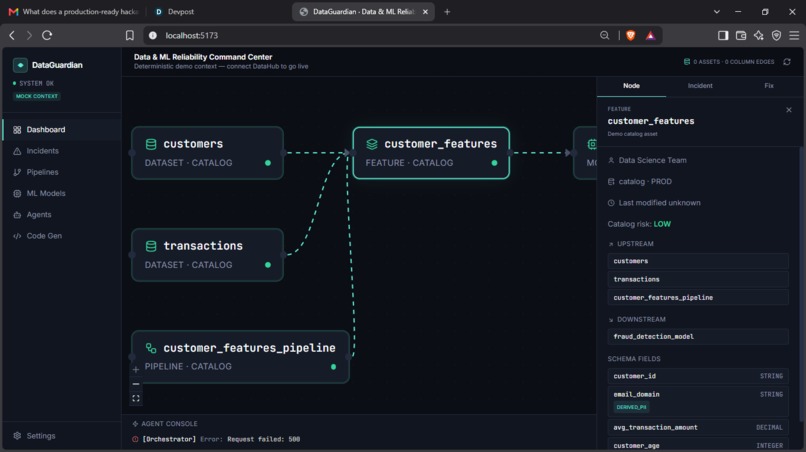This screenshot has height=452, width=806.
Task: Close the customer_features detail panel
Action: 789,110
